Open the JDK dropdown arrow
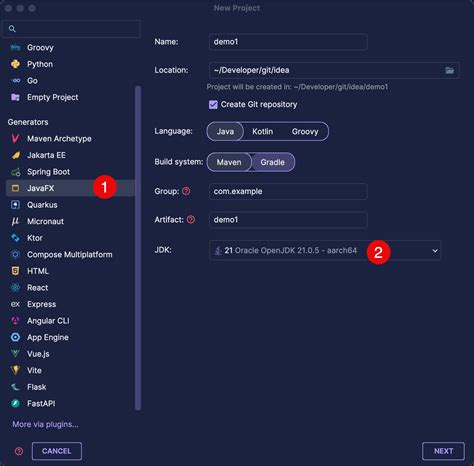 (435, 250)
